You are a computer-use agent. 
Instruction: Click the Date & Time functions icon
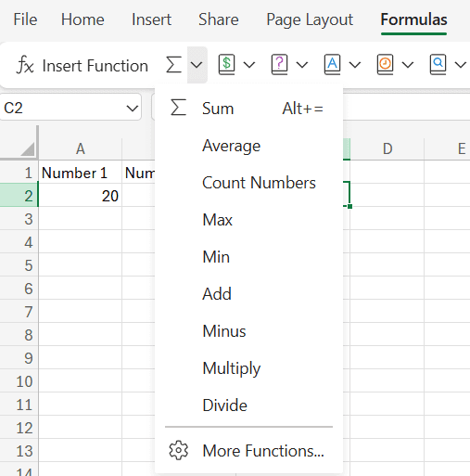[386, 65]
